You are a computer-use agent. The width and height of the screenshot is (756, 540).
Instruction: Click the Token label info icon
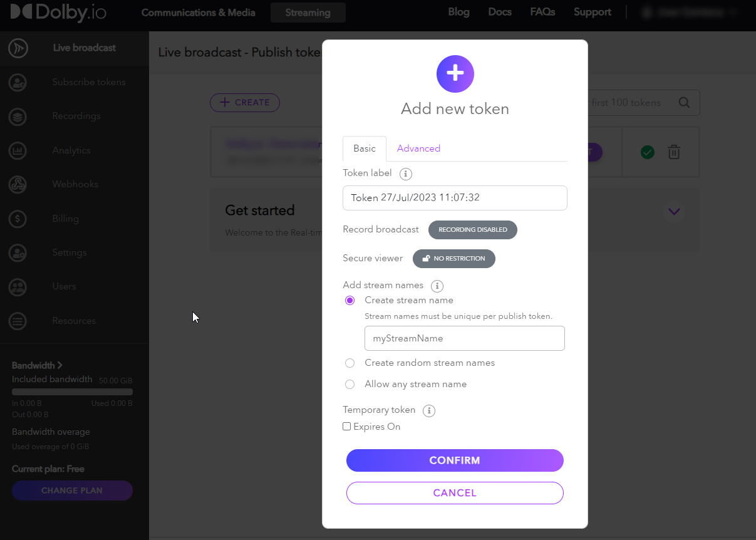(x=405, y=174)
